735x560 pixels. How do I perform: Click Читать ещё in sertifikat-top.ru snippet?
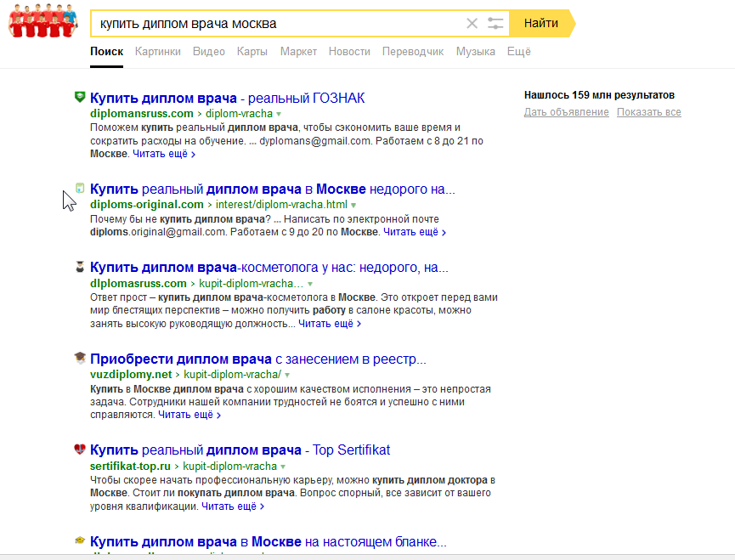coord(233,506)
